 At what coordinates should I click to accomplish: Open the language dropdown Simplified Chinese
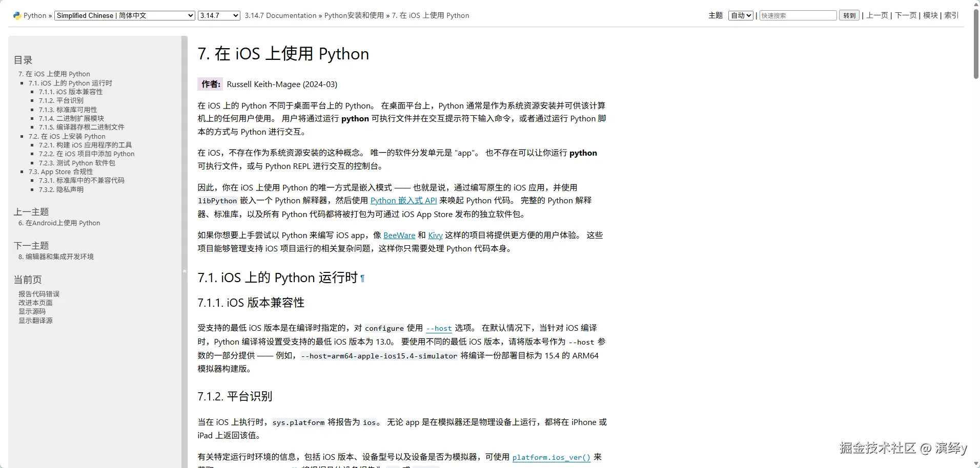coord(125,15)
